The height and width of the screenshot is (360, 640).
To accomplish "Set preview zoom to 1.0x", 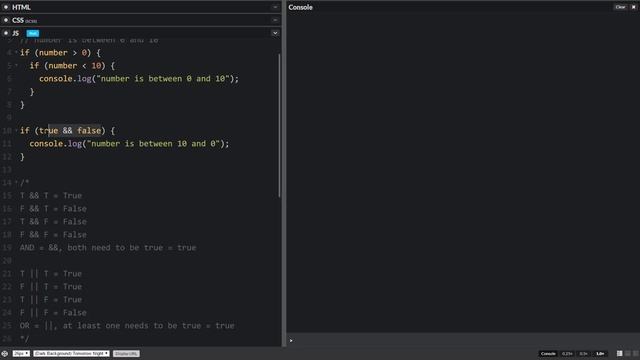I will [x=600, y=353].
